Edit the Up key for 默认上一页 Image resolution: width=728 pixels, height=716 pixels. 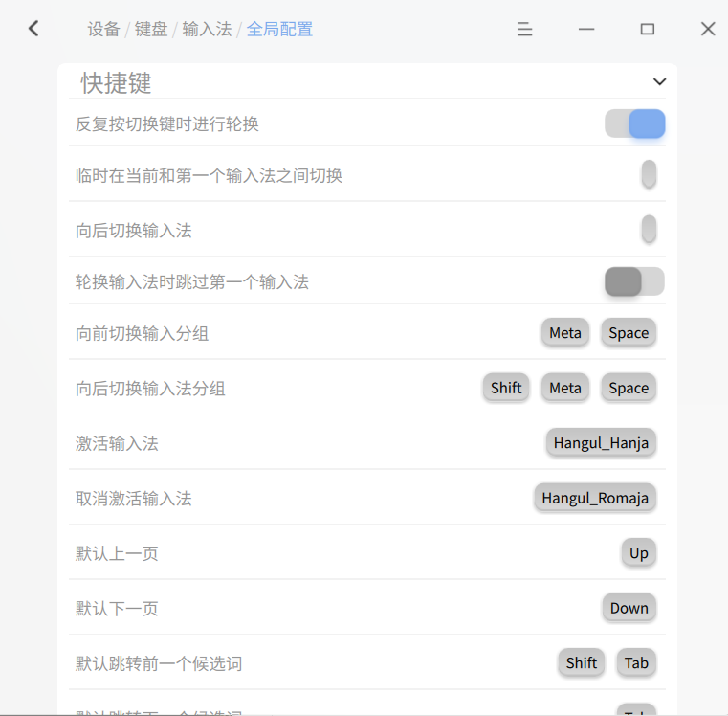638,553
